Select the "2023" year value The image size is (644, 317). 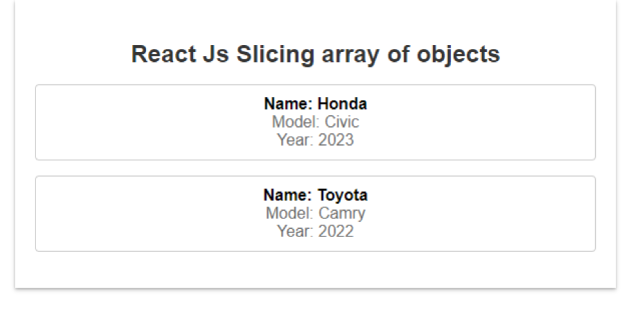(336, 140)
